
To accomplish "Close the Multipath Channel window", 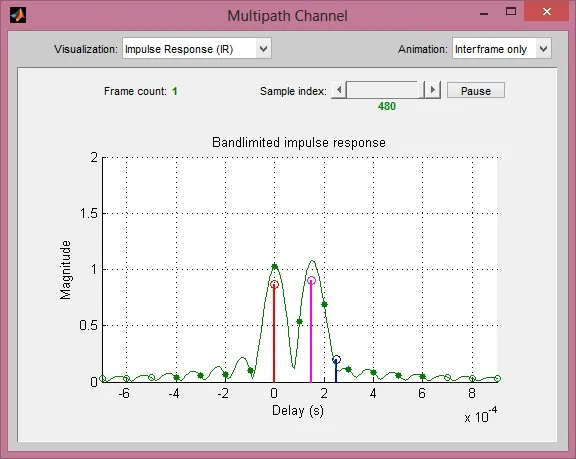I will [547, 11].
